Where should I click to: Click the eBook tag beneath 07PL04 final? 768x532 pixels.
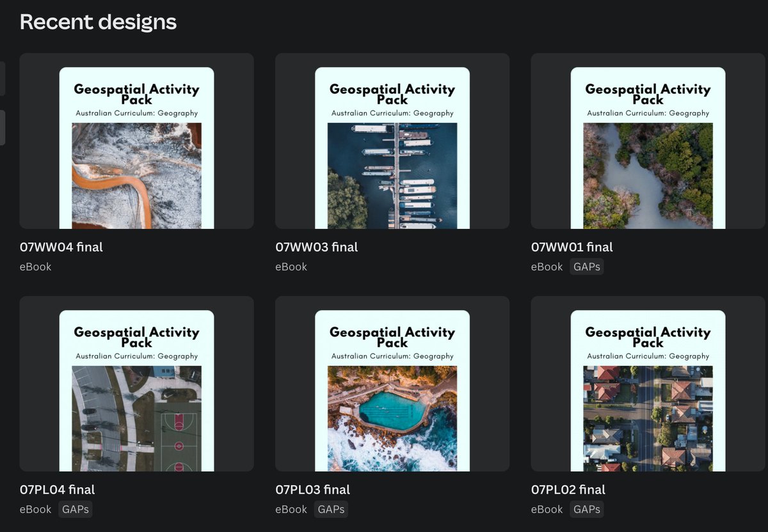(35, 510)
